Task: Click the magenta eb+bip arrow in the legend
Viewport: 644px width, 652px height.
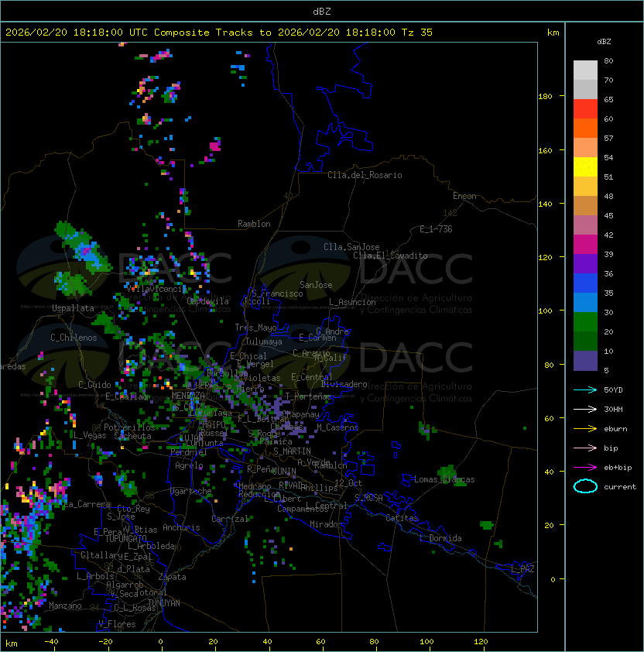Action: (585, 468)
